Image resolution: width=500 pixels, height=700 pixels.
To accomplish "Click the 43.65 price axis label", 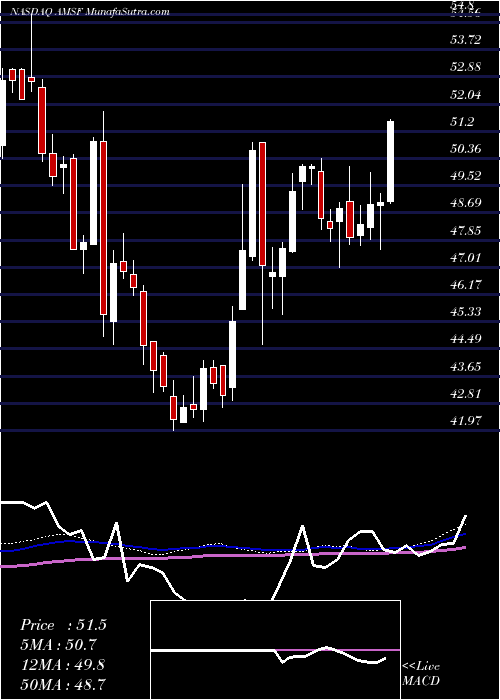I will point(466,366).
